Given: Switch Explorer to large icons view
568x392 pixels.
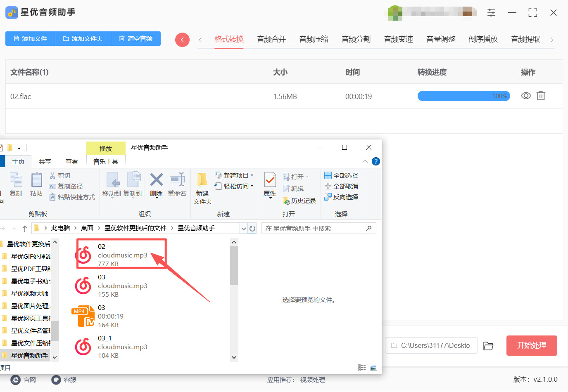Looking at the screenshot, I should point(373,367).
